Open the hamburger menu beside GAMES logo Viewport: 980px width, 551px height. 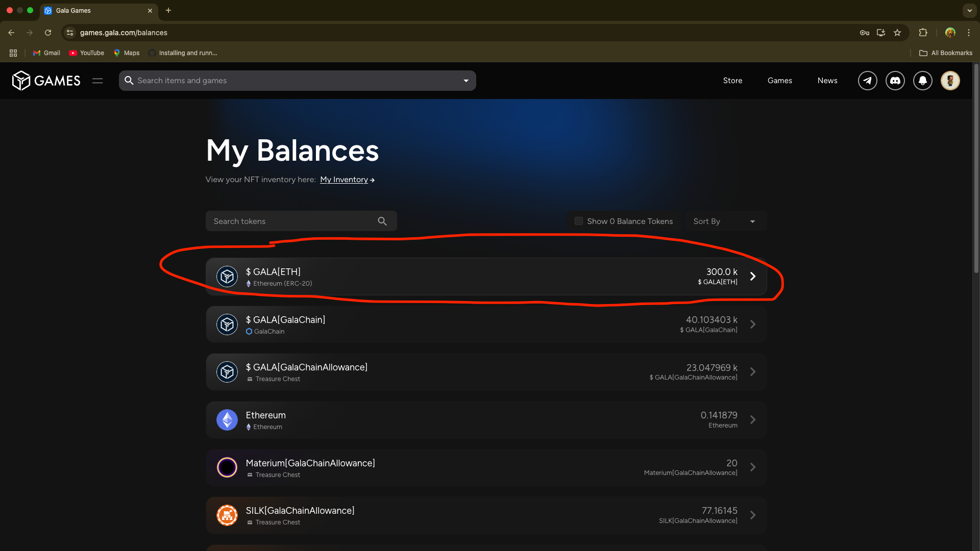[x=97, y=81]
